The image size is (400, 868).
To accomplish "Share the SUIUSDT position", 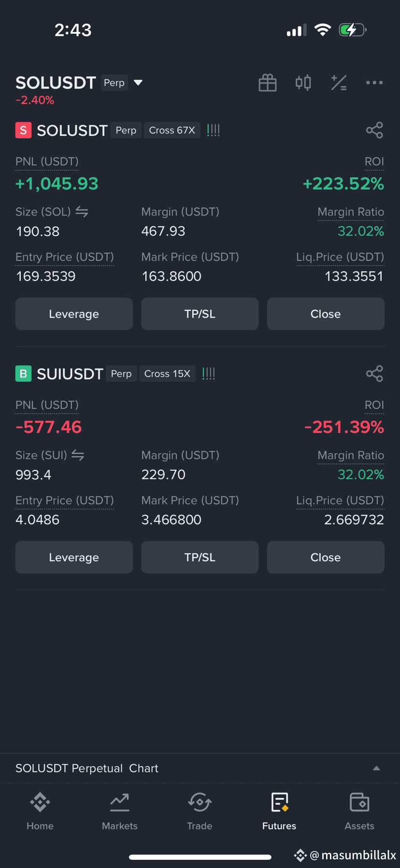I will pos(374,374).
